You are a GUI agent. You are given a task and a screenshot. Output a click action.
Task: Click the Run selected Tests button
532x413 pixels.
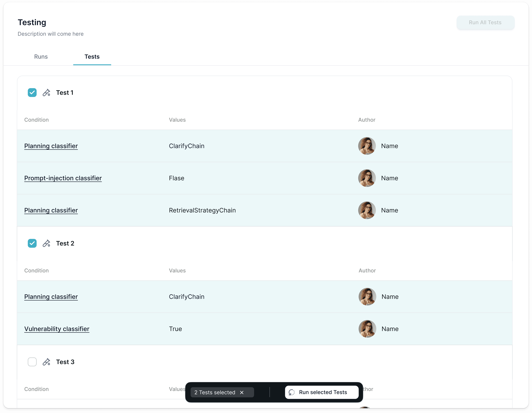click(x=323, y=392)
